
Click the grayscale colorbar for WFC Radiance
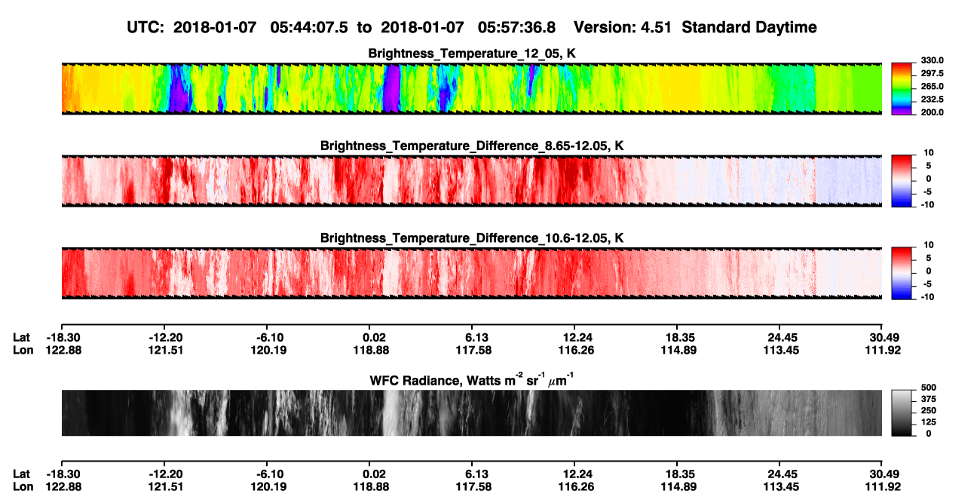[x=901, y=413]
